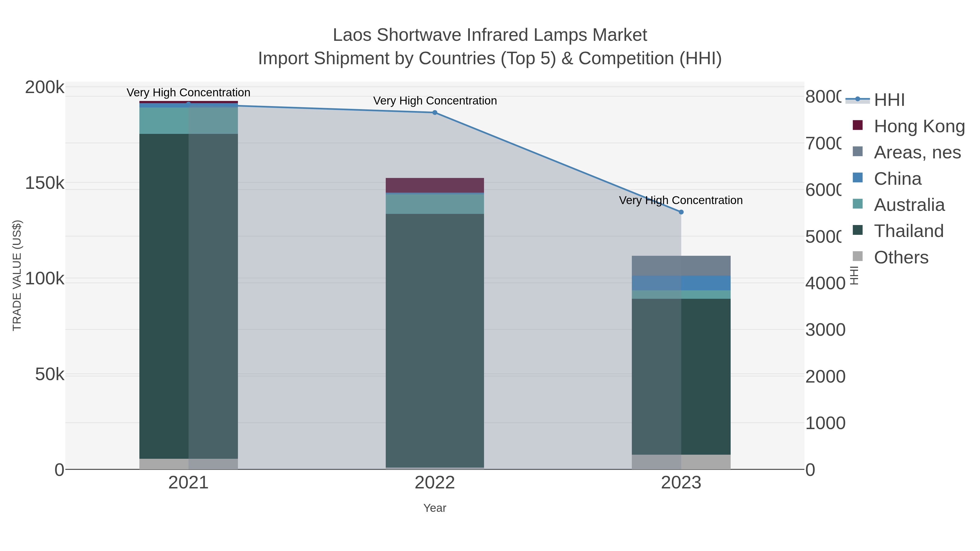Image resolution: width=980 pixels, height=551 pixels.
Task: Click the 2022 Australia bar segment
Action: click(x=435, y=204)
